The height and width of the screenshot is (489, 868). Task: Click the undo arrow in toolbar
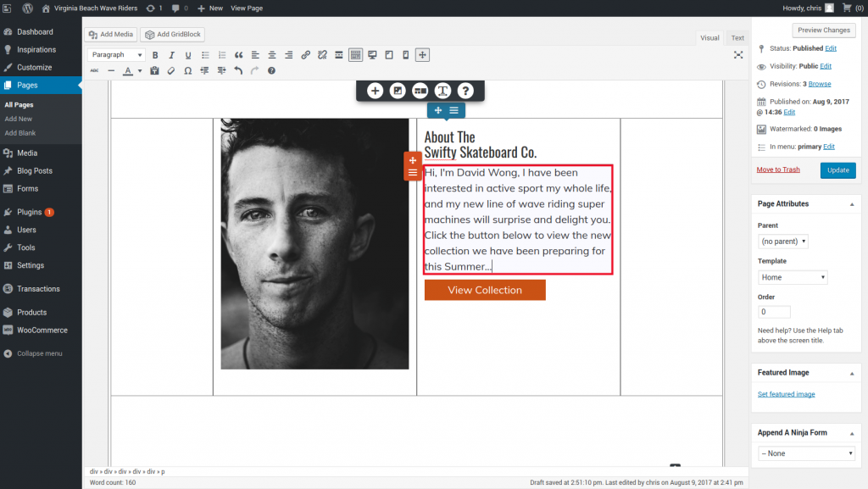point(238,71)
